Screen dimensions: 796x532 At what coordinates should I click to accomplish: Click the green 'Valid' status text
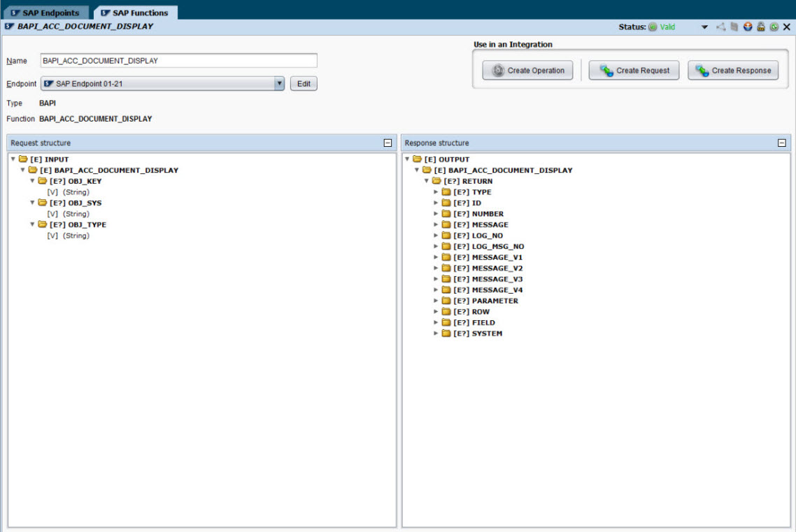[667, 27]
